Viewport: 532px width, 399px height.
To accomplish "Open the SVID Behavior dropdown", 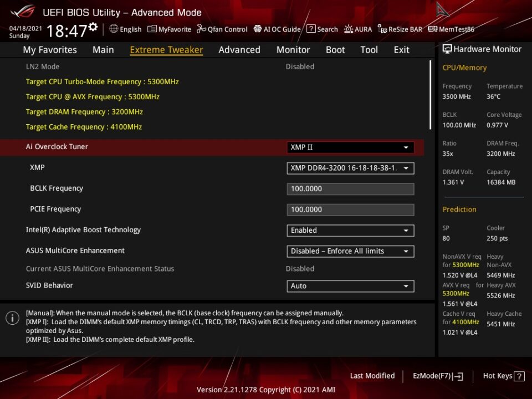I will [x=350, y=286].
